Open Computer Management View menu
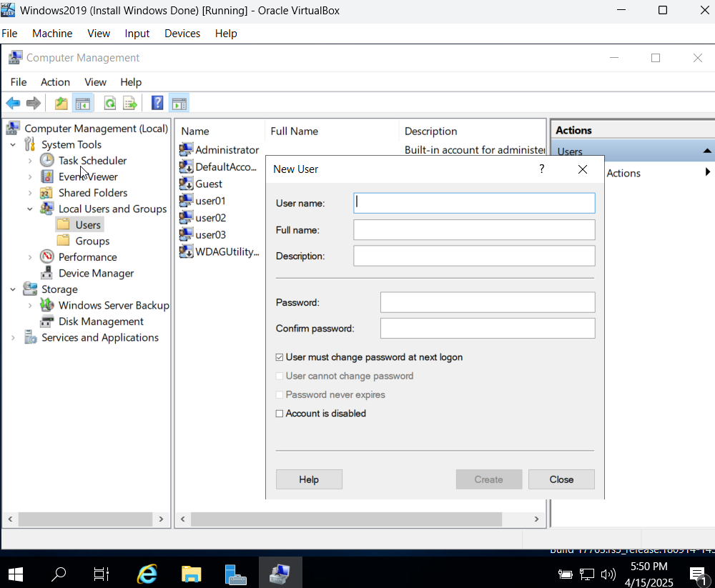 [95, 82]
